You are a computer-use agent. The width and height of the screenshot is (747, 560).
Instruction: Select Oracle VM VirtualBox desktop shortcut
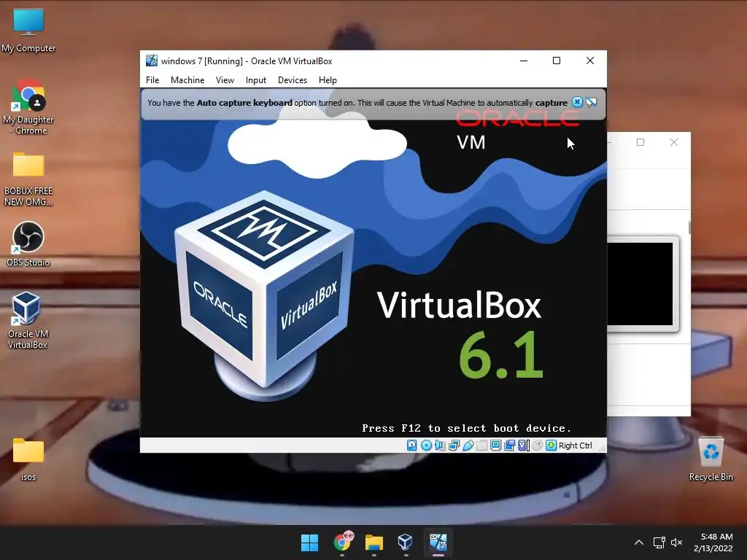point(28,321)
